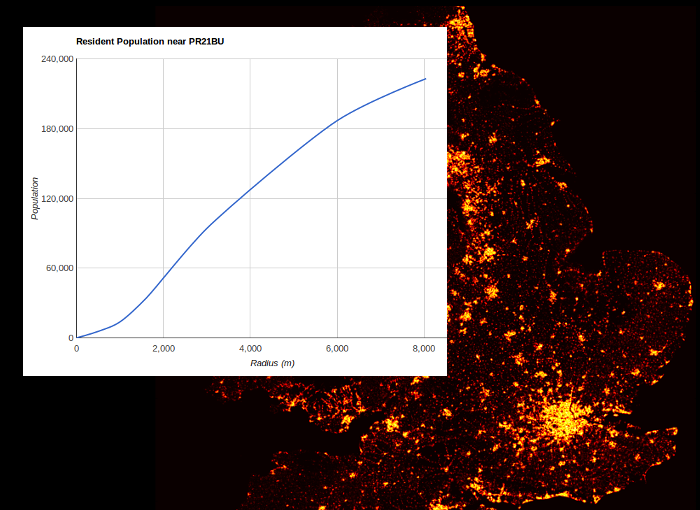Click the 'Population' vertical axis title
This screenshot has width=700, height=510.
pos(35,198)
